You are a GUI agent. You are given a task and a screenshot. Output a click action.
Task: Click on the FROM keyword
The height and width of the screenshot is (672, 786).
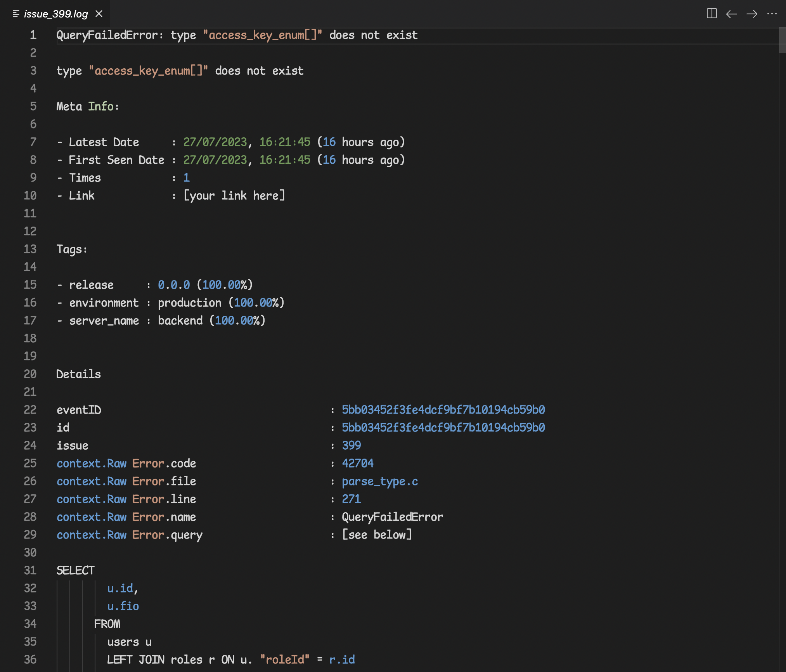click(x=107, y=624)
